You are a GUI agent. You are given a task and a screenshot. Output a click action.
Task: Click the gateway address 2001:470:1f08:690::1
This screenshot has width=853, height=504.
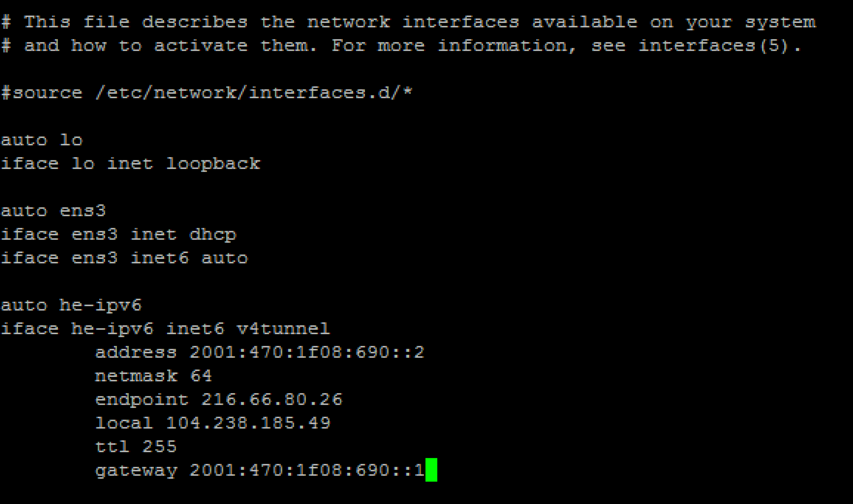307,470
